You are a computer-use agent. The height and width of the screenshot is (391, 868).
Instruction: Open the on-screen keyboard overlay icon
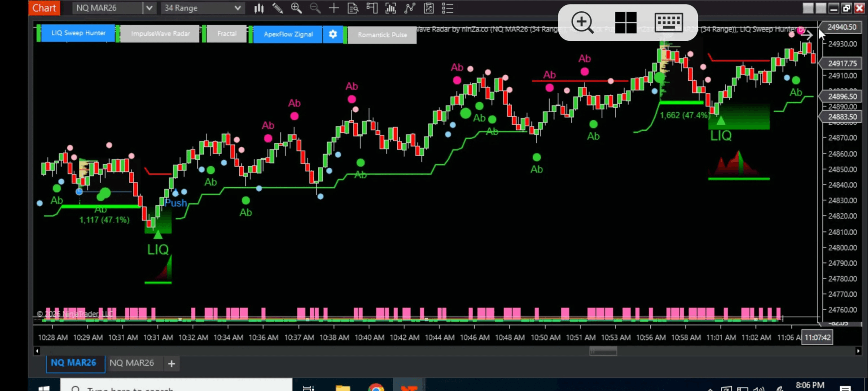coord(669,22)
